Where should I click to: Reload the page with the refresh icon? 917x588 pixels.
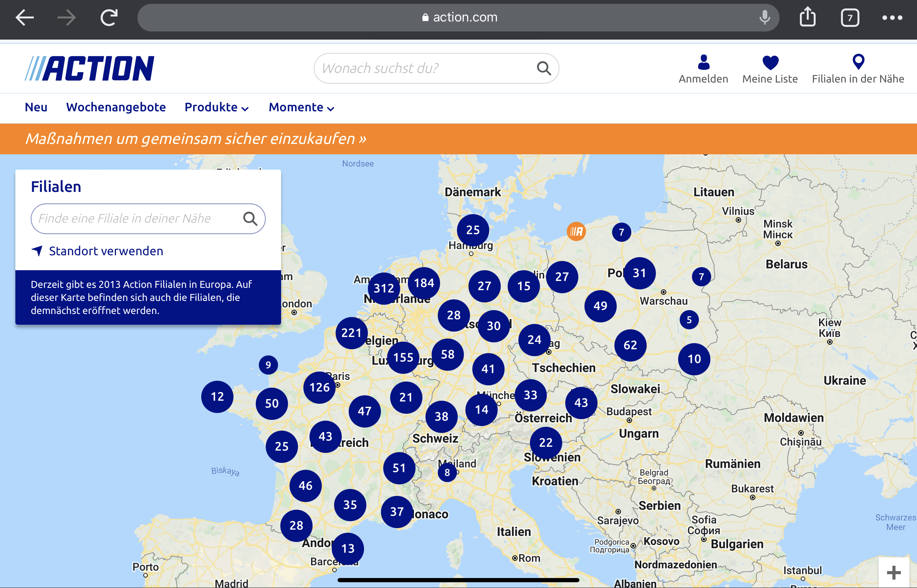[109, 18]
